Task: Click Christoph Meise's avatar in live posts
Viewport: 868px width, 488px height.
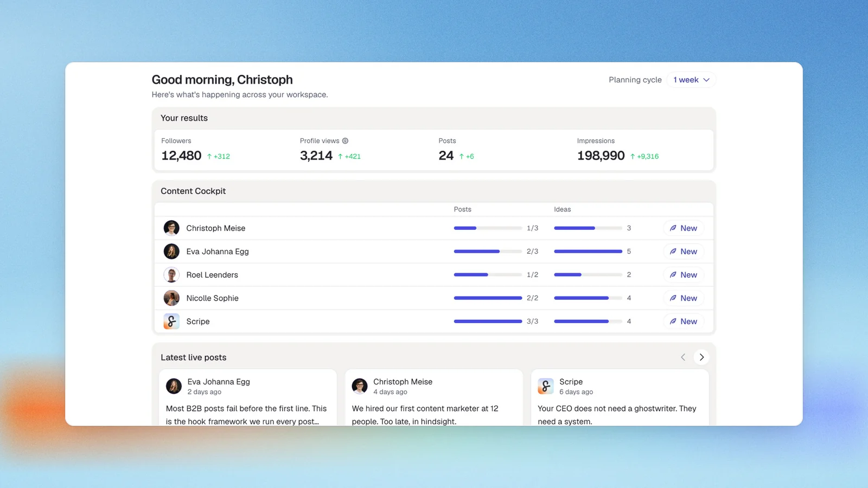Action: tap(360, 386)
